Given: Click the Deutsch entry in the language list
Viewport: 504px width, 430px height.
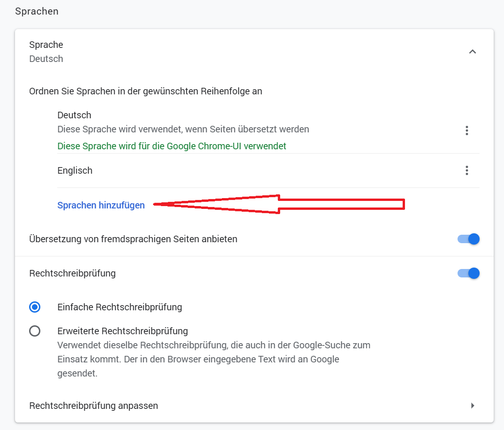Looking at the screenshot, I should 74,115.
